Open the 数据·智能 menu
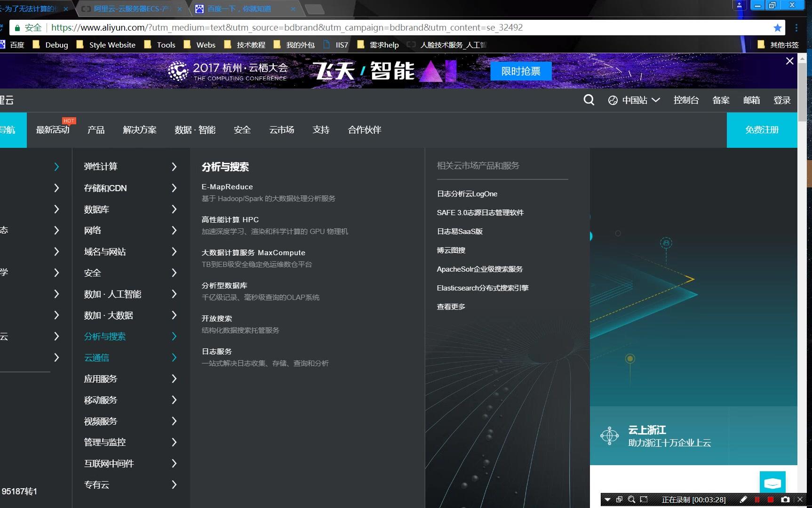This screenshot has height=508, width=812. (195, 129)
